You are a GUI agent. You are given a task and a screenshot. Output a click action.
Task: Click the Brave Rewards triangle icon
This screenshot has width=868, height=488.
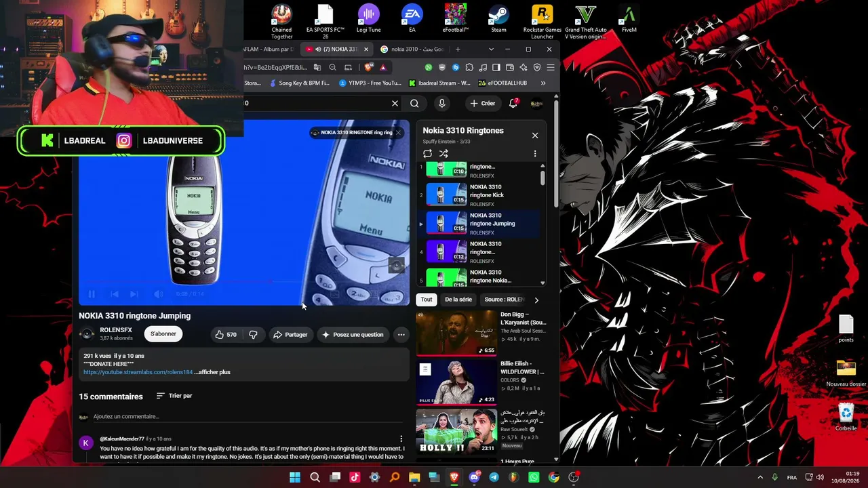[383, 67]
